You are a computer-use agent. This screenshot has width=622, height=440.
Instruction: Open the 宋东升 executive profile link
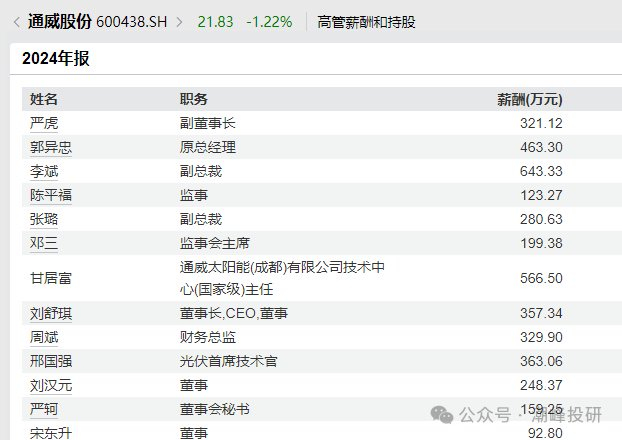click(51, 433)
